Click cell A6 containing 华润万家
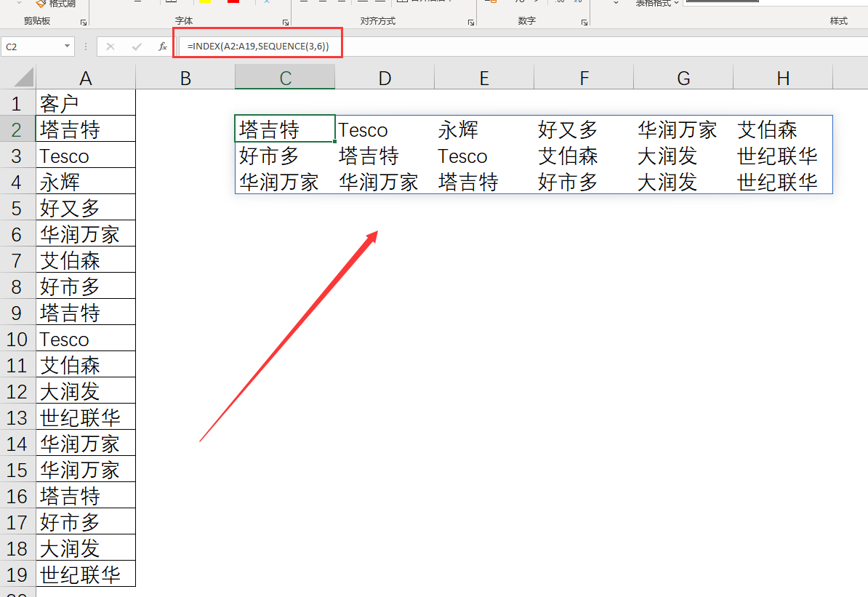 click(85, 233)
